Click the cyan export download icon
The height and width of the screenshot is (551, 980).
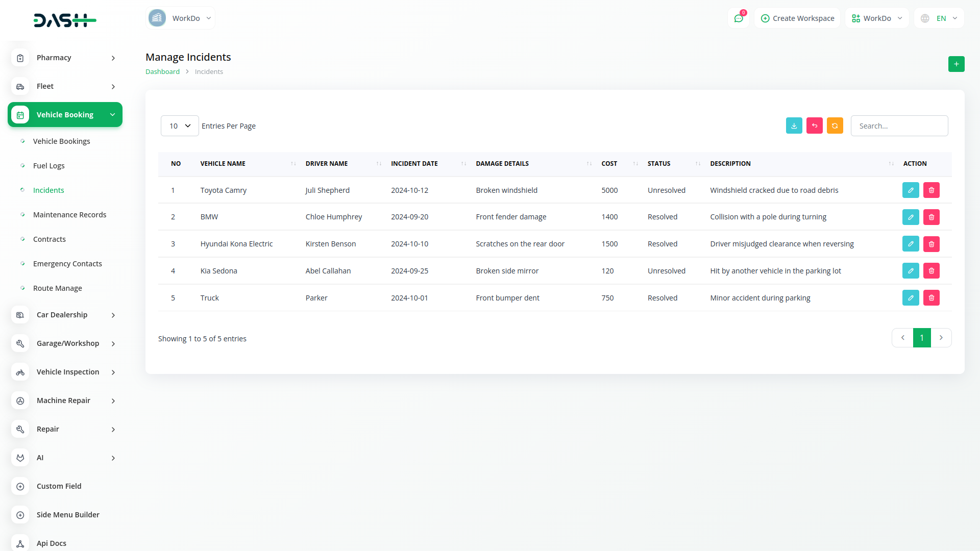(x=794, y=126)
